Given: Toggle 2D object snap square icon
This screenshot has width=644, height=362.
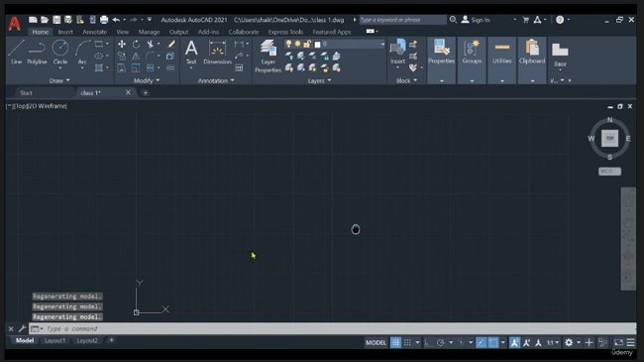Looking at the screenshot, I should coord(492,342).
